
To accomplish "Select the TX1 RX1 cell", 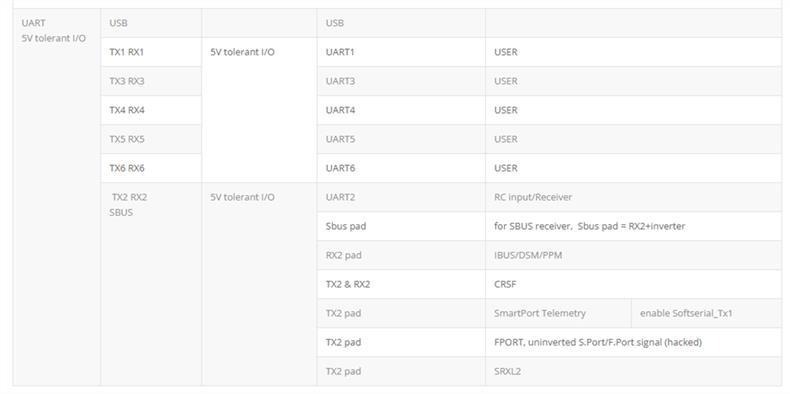I will [151, 52].
